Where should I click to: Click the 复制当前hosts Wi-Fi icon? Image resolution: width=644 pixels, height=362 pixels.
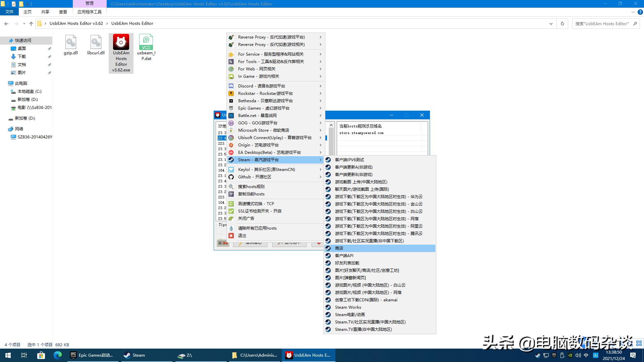[231, 194]
